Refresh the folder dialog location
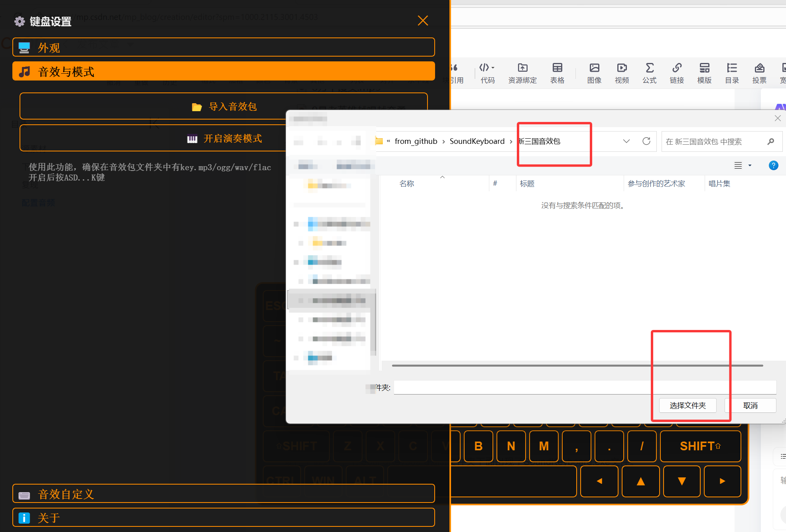This screenshot has width=786, height=532. coord(646,141)
